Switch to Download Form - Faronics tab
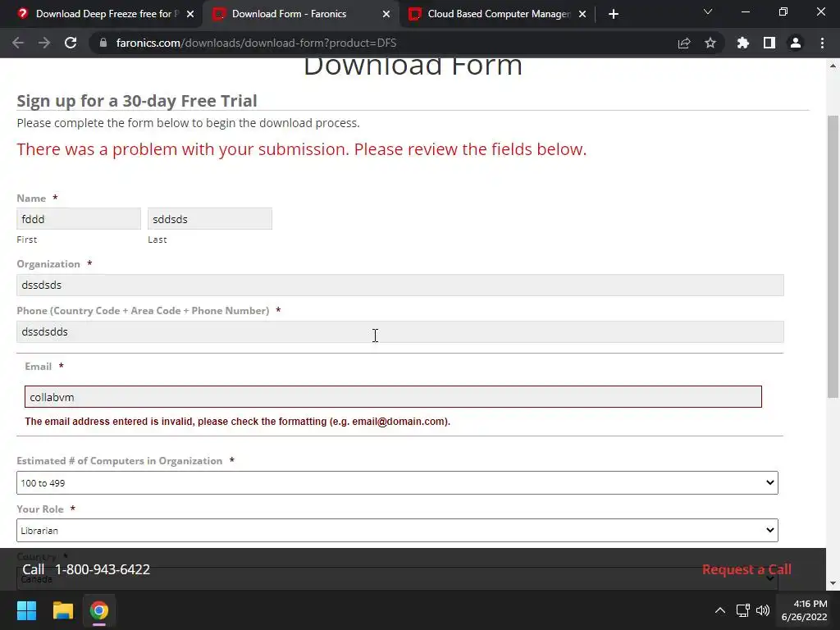 (300, 14)
